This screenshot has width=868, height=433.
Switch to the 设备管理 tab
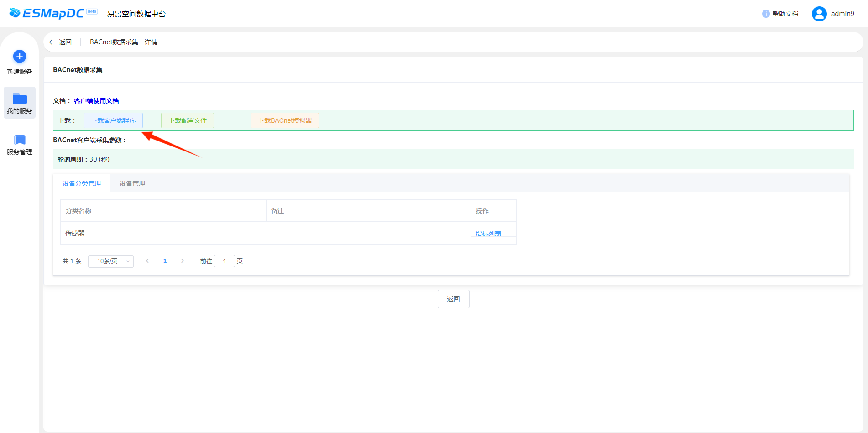point(132,183)
